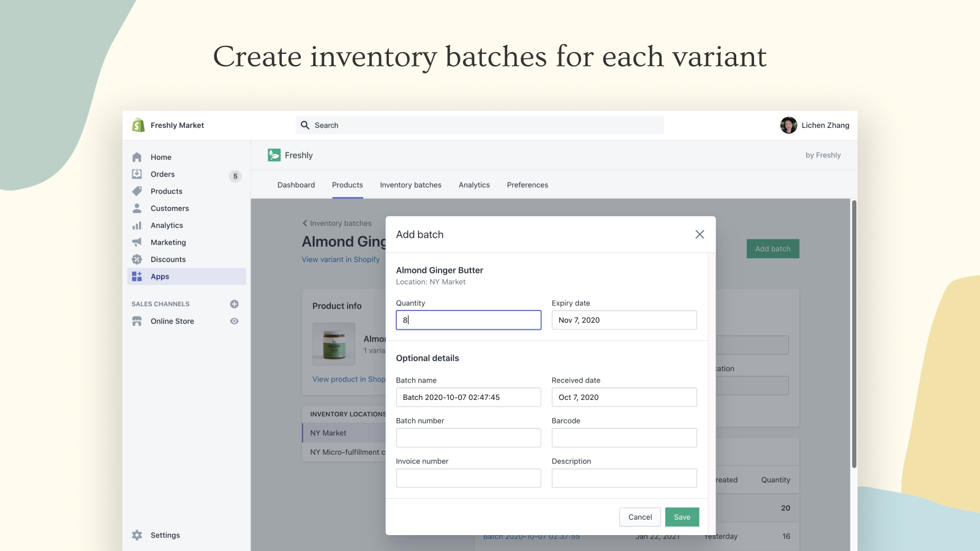Viewport: 980px width, 551px height.
Task: Switch to the Analytics tab in Freshly
Action: click(x=474, y=185)
